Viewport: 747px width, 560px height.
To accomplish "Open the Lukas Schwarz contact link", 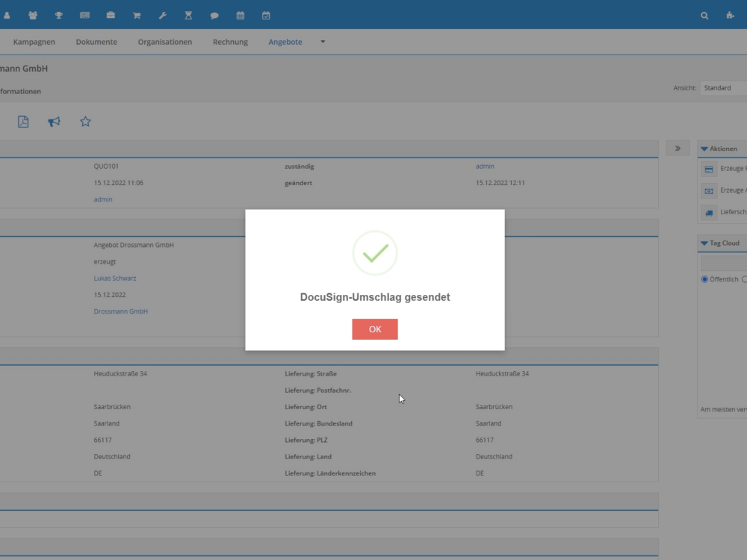I will coord(115,279).
